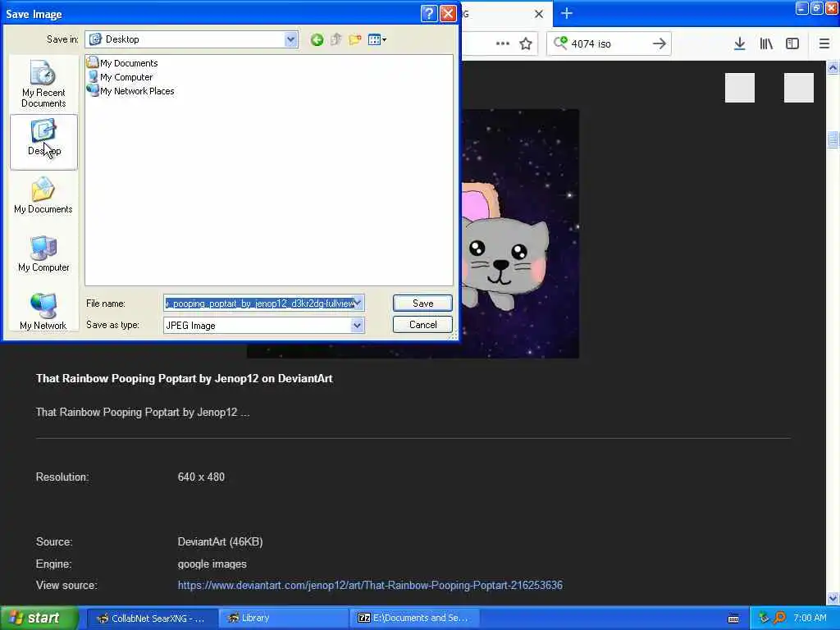This screenshot has height=630, width=840.
Task: Click the Save button
Action: tap(422, 304)
